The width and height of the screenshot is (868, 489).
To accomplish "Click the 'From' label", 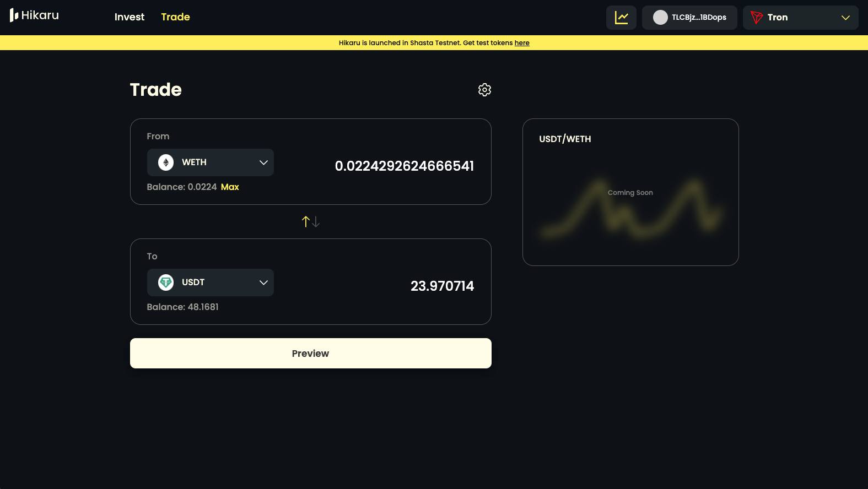I will tap(158, 137).
